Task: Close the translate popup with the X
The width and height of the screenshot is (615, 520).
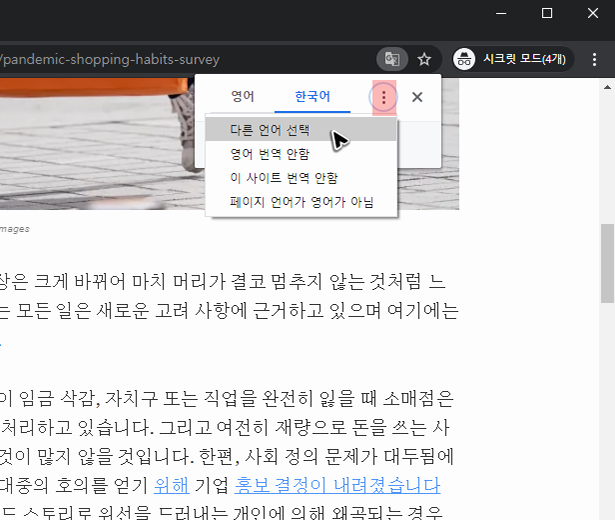Action: [417, 97]
